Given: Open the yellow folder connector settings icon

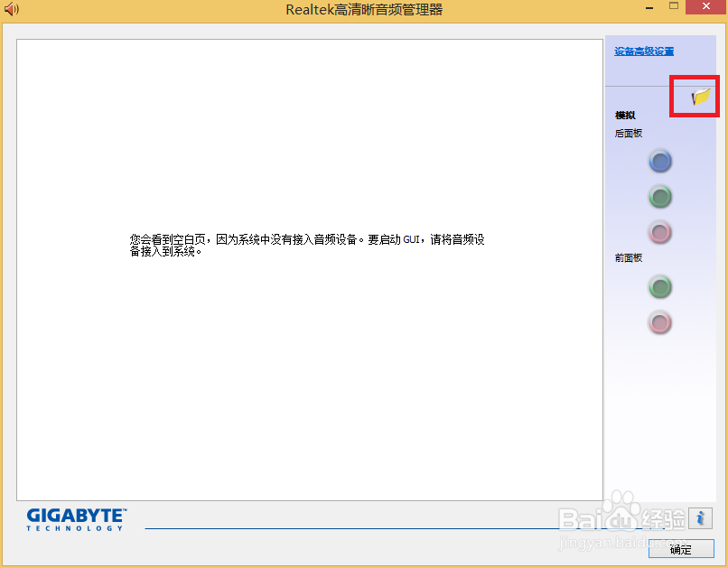Looking at the screenshot, I should point(701,97).
